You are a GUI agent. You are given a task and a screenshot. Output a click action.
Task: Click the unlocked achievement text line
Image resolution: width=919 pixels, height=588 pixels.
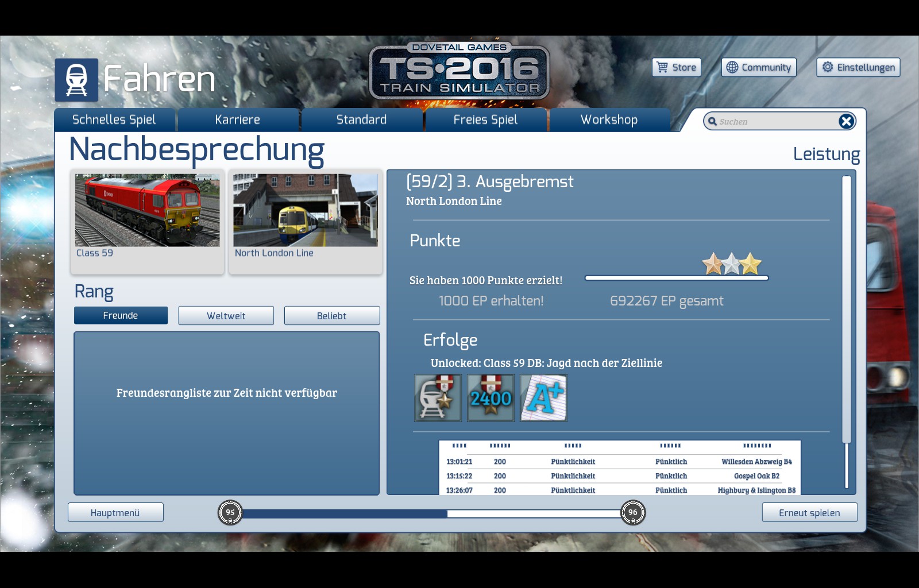tap(547, 363)
